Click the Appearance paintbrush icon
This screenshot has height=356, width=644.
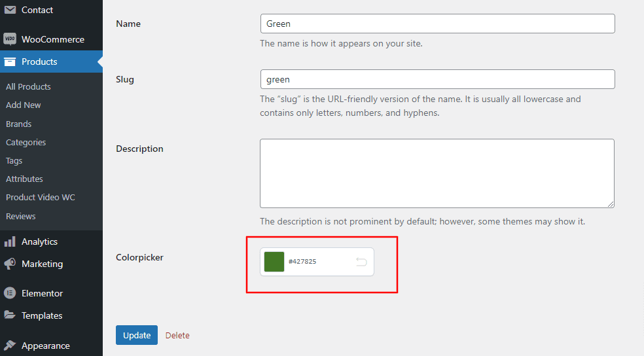(x=10, y=346)
